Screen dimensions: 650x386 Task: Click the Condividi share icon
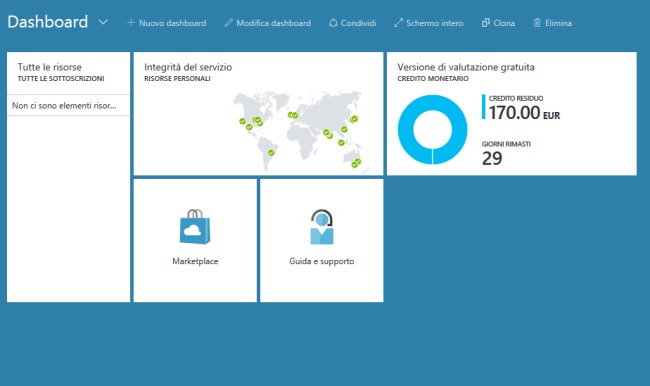(333, 23)
